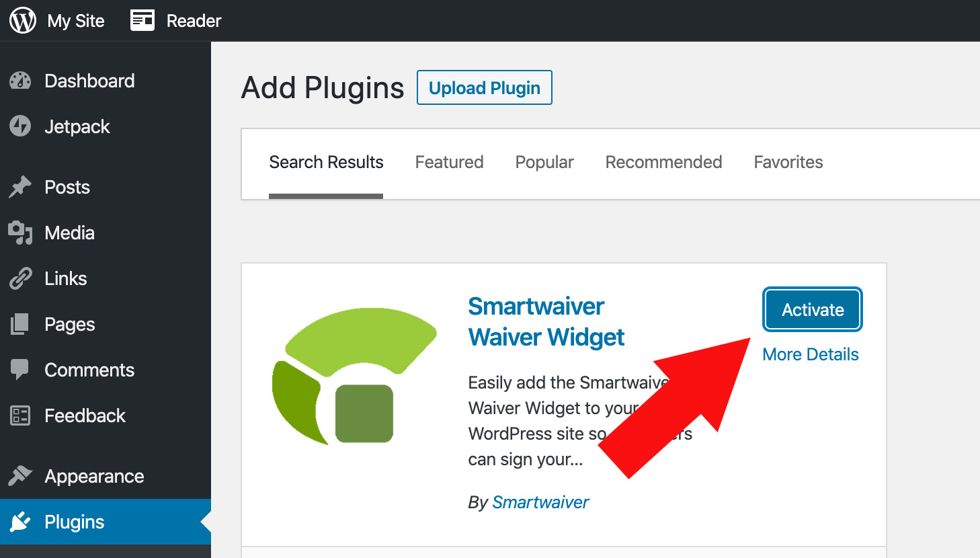Switch to the Featured tab
Viewport: 980px width, 558px height.
449,162
